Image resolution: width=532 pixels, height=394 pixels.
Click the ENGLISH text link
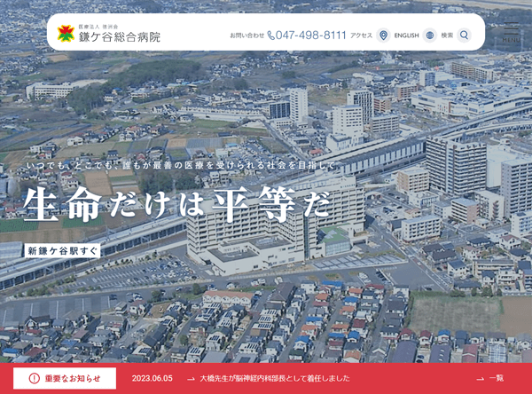click(406, 35)
